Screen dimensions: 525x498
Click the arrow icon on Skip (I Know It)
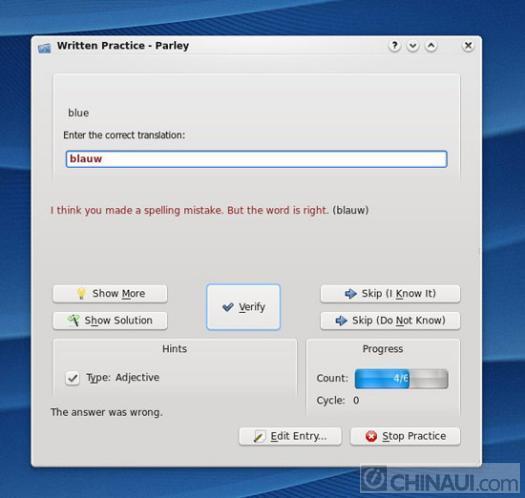[x=351, y=294]
